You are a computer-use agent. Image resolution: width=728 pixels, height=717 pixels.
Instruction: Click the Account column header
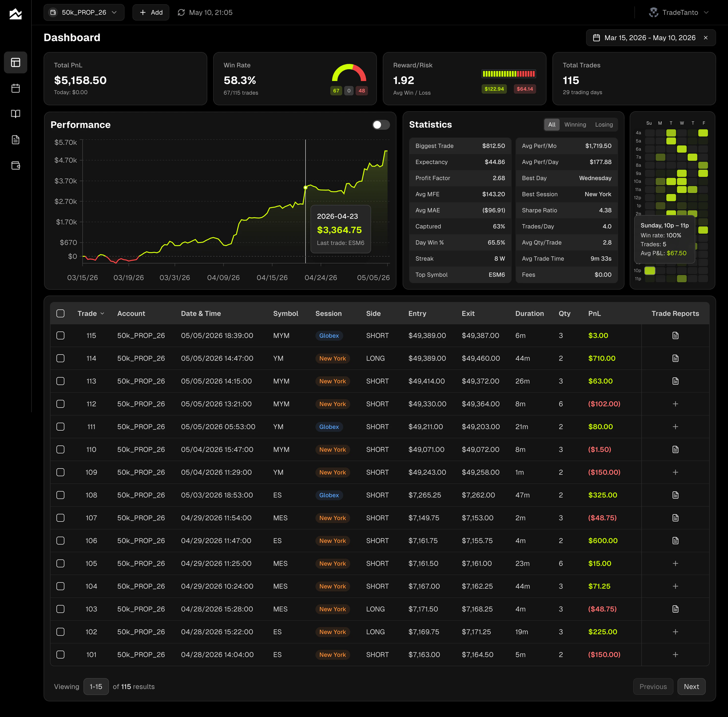coord(131,313)
